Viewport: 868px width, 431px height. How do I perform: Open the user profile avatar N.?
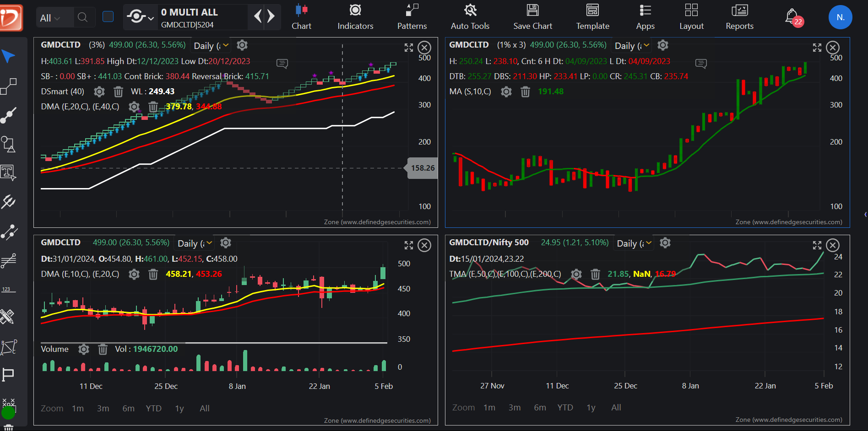[x=841, y=17]
